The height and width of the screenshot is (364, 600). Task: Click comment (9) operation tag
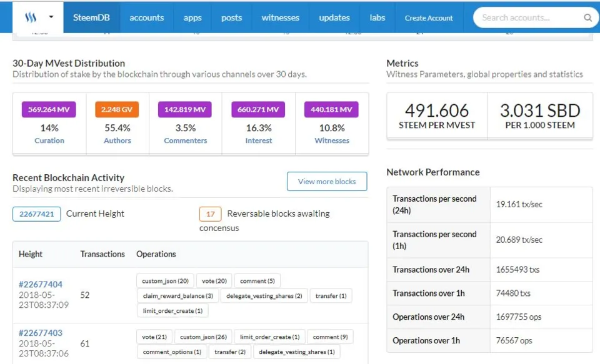tap(330, 337)
